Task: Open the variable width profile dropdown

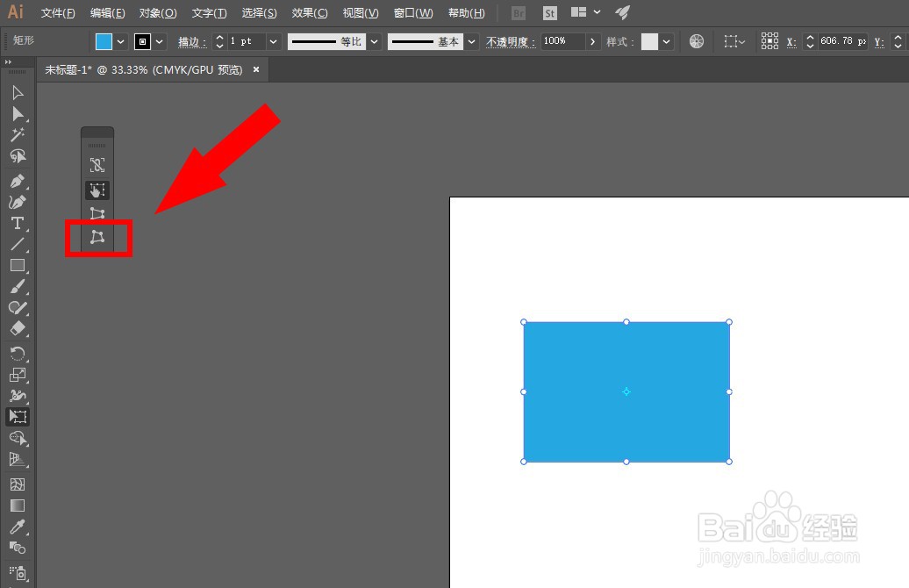Action: (x=375, y=42)
